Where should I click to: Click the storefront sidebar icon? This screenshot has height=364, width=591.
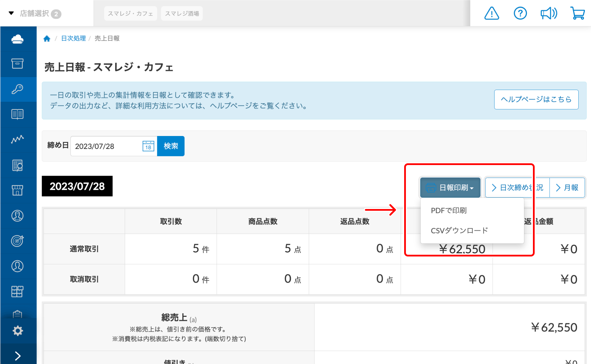point(18,190)
